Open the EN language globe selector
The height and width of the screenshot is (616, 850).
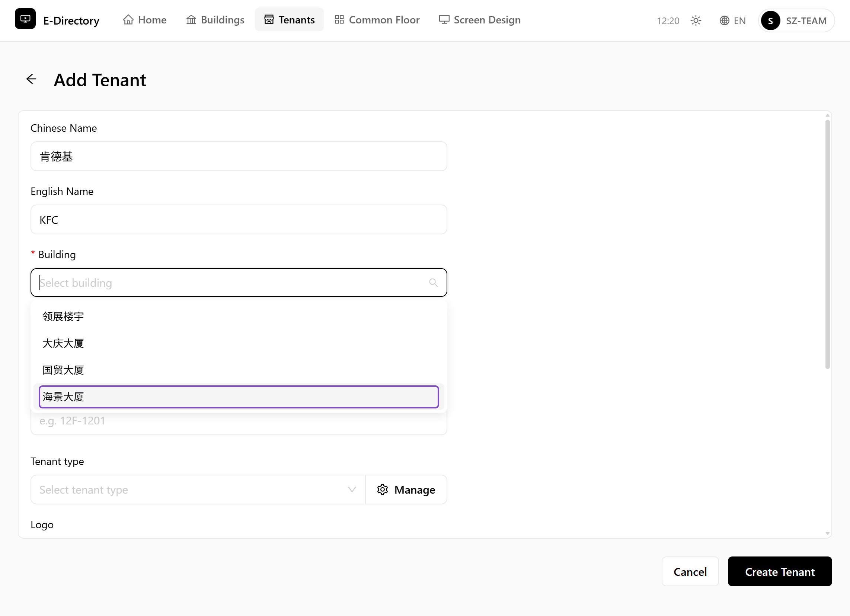(732, 20)
